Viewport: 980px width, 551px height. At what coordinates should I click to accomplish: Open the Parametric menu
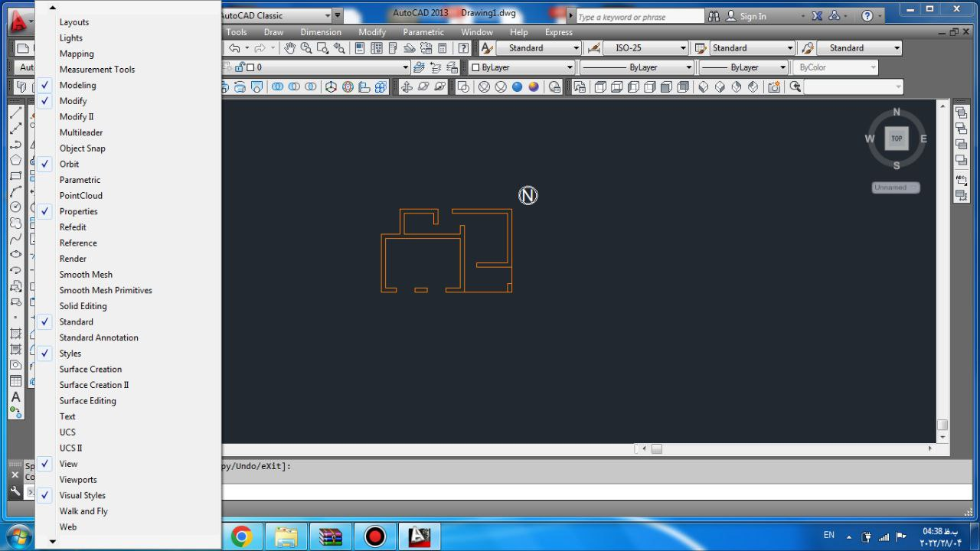(x=423, y=32)
